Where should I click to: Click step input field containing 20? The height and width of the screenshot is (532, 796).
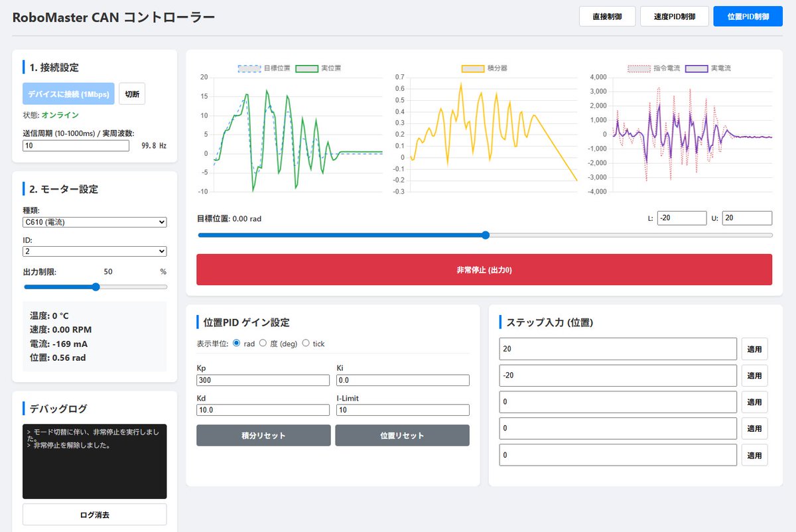click(x=618, y=349)
